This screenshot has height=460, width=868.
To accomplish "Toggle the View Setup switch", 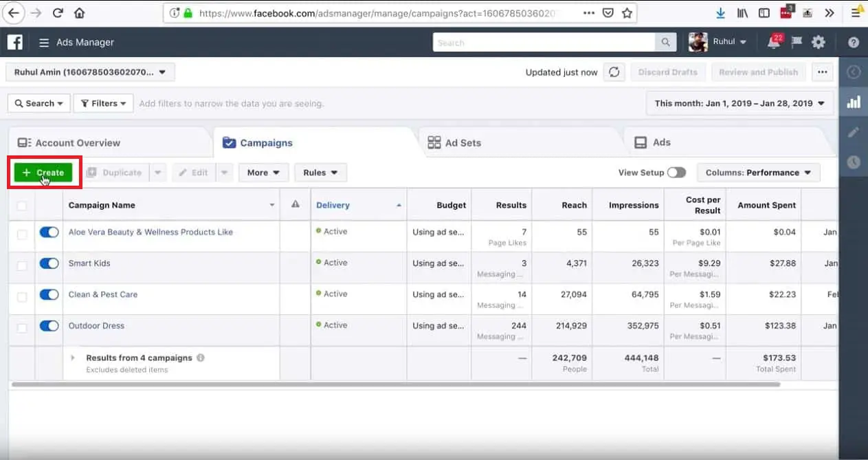I will point(676,173).
